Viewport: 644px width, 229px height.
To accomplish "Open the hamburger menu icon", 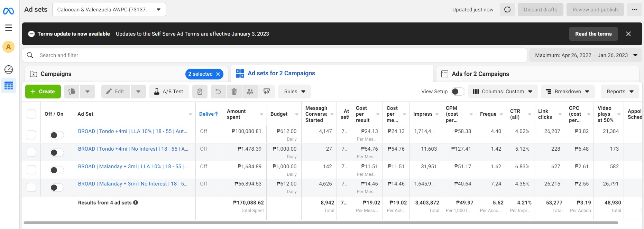I will tap(9, 28).
